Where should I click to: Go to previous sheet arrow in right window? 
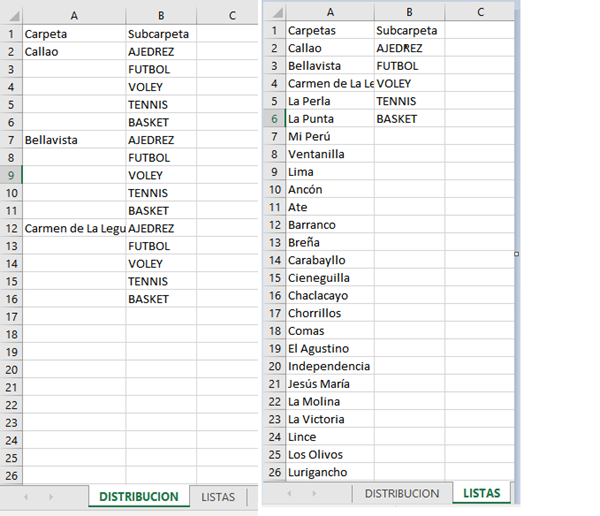point(289,493)
